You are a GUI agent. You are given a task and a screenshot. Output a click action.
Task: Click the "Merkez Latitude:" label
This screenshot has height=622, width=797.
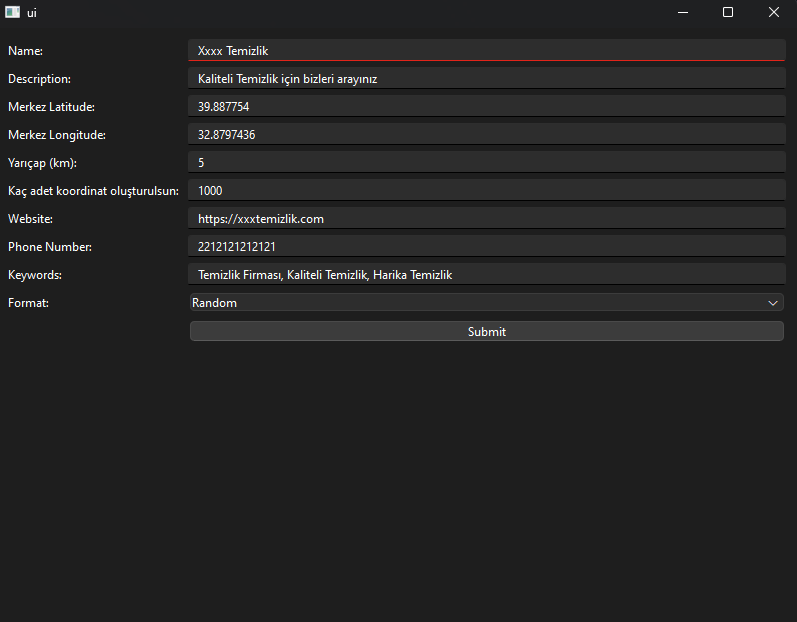click(x=51, y=107)
